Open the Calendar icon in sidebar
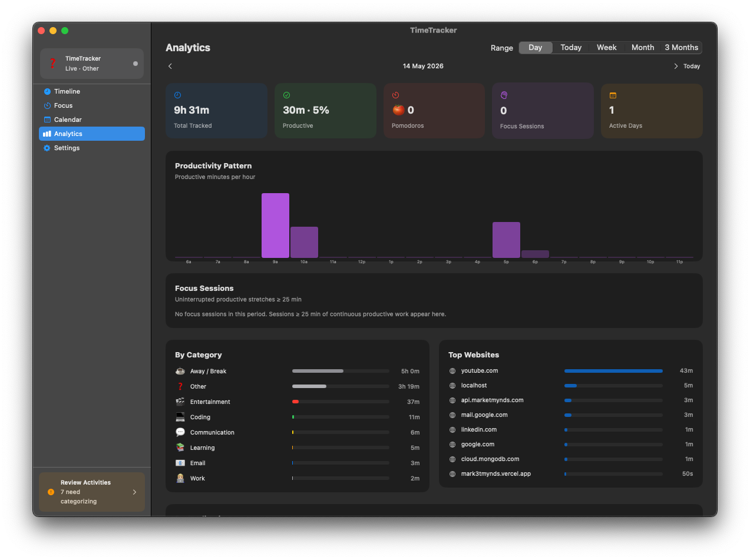The width and height of the screenshot is (750, 560). pos(47,120)
